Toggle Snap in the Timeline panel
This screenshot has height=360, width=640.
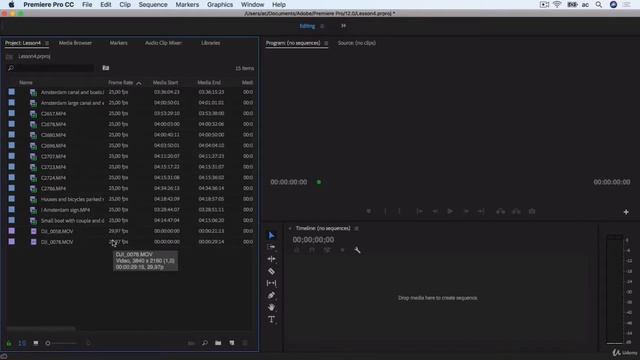pyautogui.click(x=312, y=250)
